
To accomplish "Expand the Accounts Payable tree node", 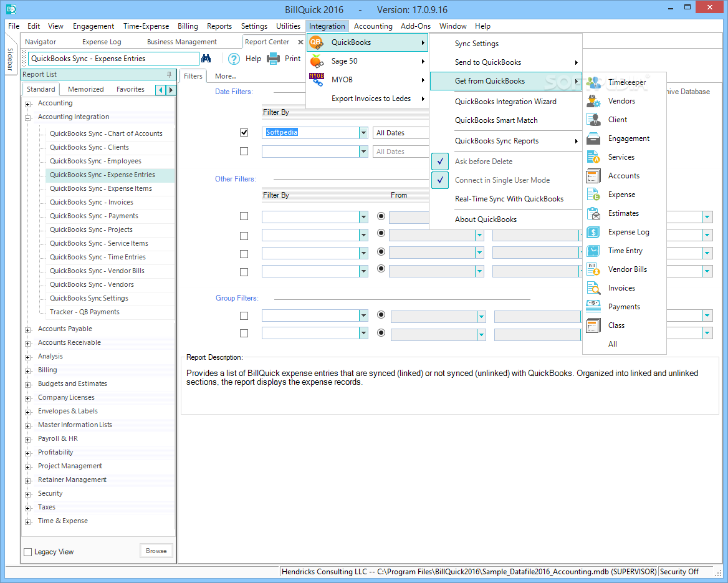I will 28,330.
